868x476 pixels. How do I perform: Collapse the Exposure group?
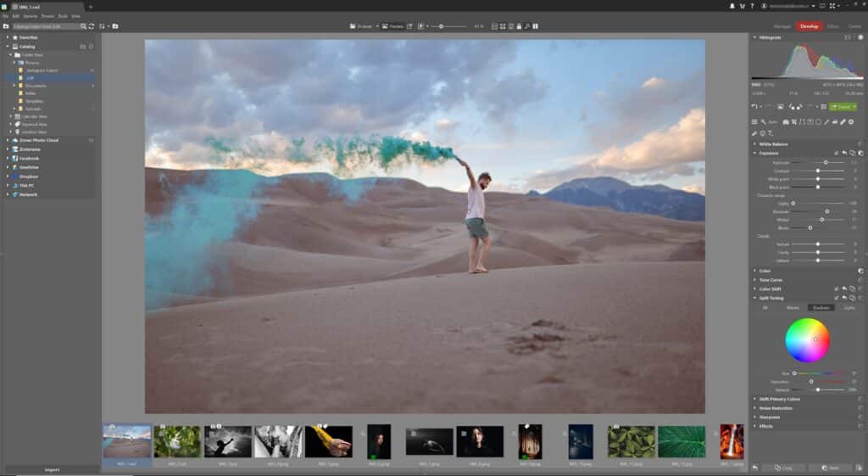[754, 153]
